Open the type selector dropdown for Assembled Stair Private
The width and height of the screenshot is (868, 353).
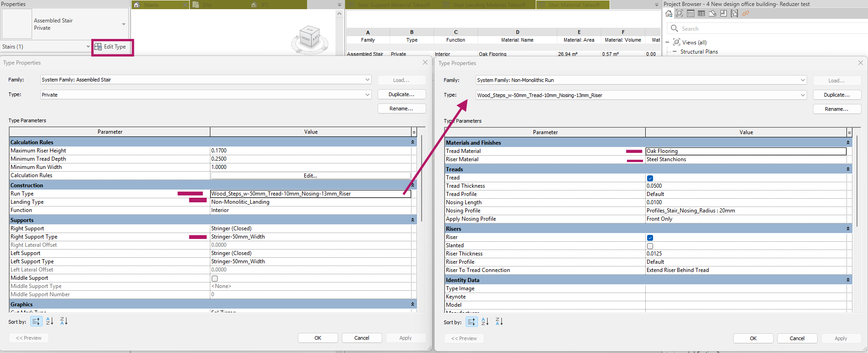point(124,24)
